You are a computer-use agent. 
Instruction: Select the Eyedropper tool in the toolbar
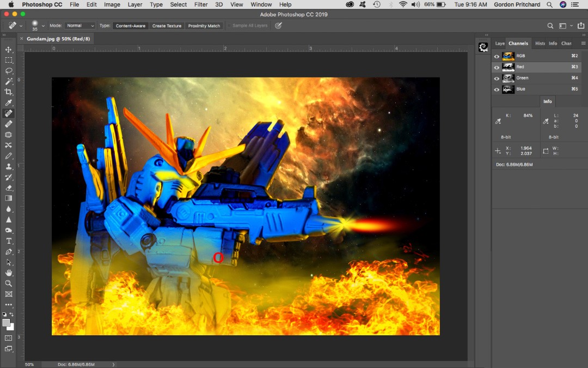coord(9,102)
